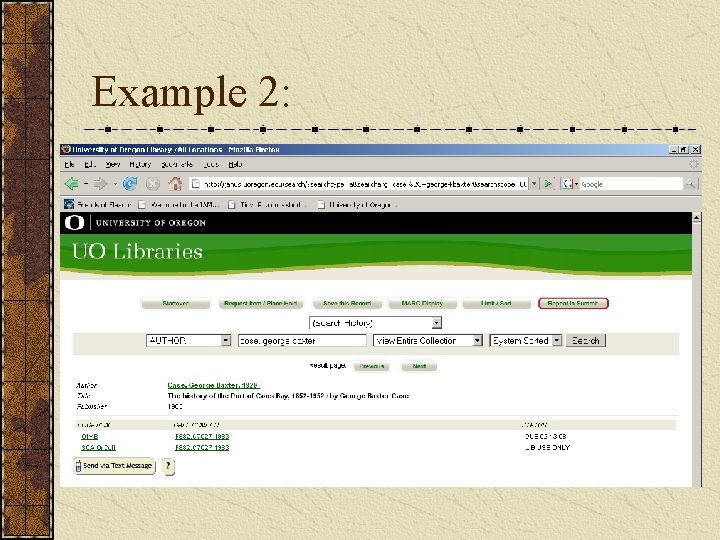Viewport: 720px width, 540px height.
Task: Click the Save this Record button
Action: point(347,304)
